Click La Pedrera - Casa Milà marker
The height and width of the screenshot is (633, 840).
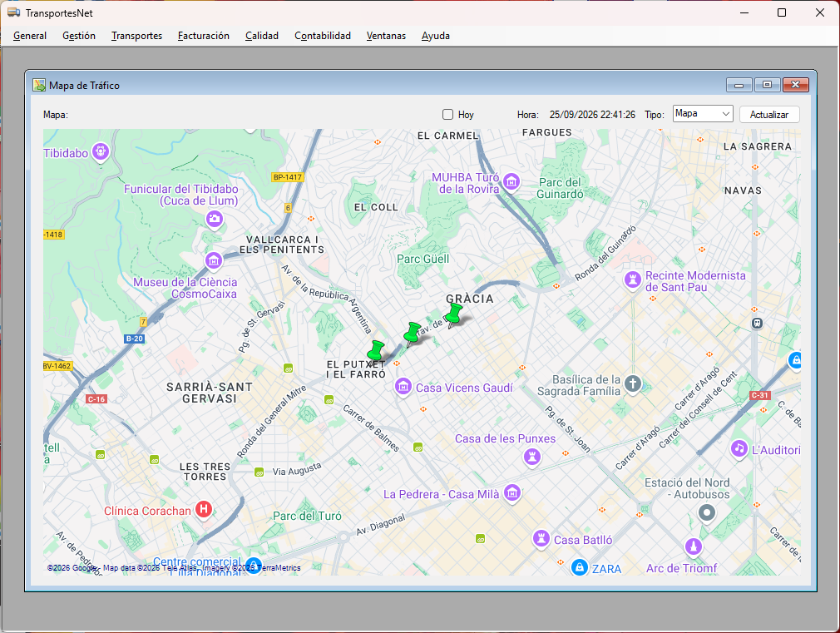[x=512, y=492]
